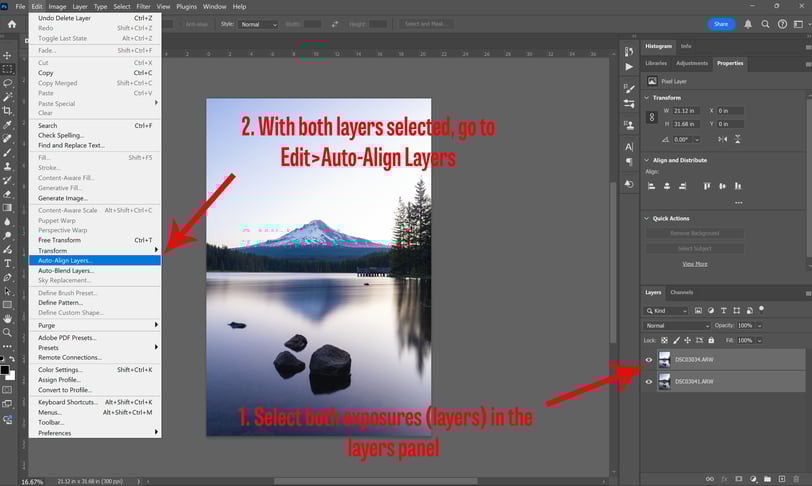Select the Crop tool
The width and height of the screenshot is (812, 486).
click(7, 110)
